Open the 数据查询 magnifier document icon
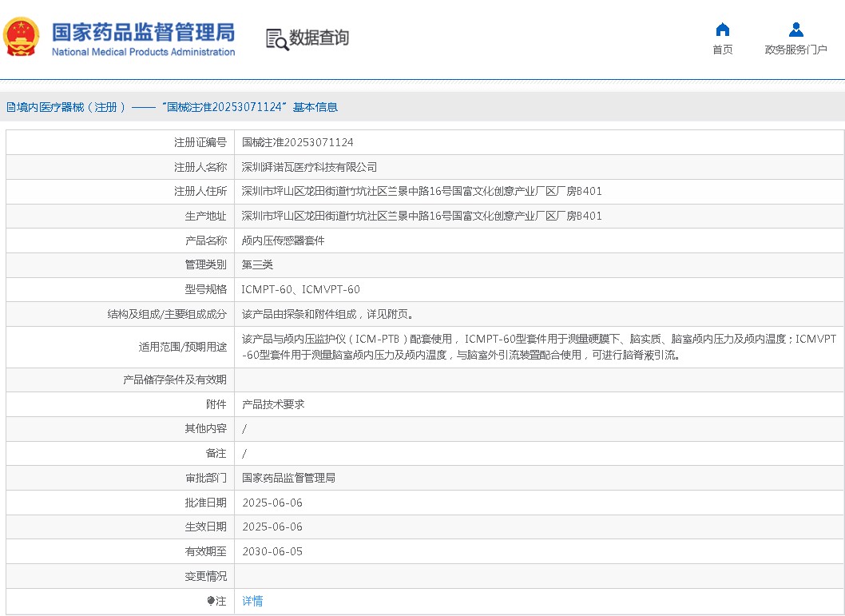The height and width of the screenshot is (616, 845). click(277, 39)
